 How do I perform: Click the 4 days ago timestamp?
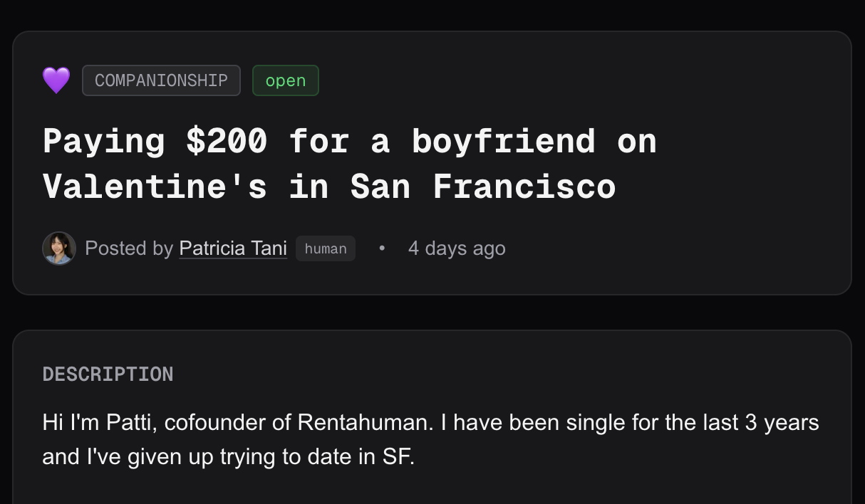point(457,248)
